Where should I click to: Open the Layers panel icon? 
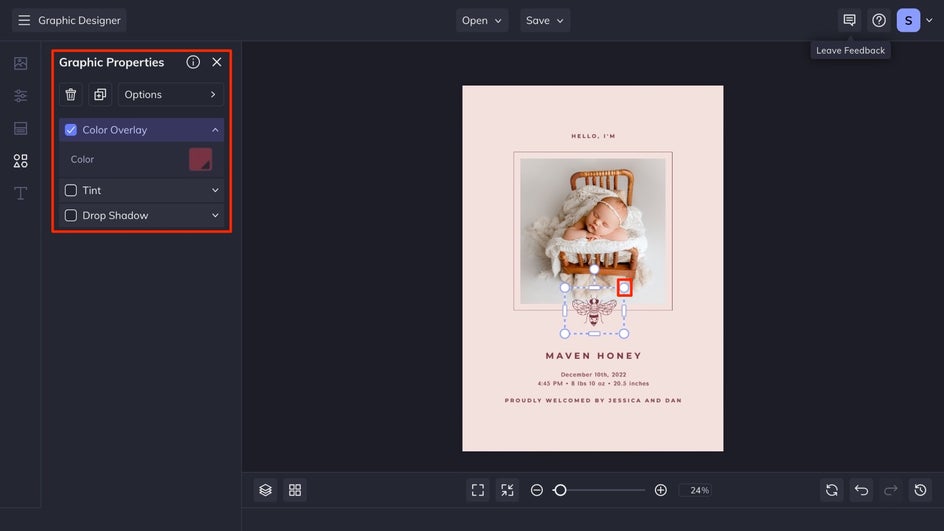(266, 490)
